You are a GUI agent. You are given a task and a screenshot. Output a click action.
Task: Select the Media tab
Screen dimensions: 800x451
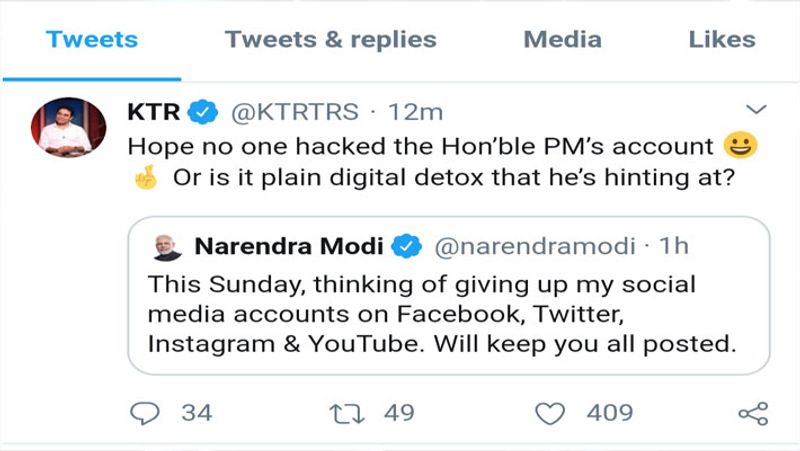(x=562, y=40)
